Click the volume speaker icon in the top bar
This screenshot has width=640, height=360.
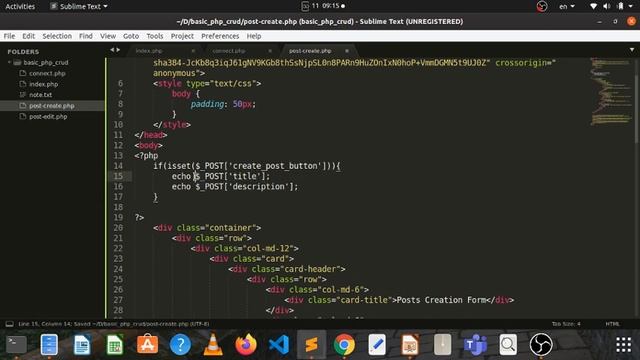click(x=607, y=6)
